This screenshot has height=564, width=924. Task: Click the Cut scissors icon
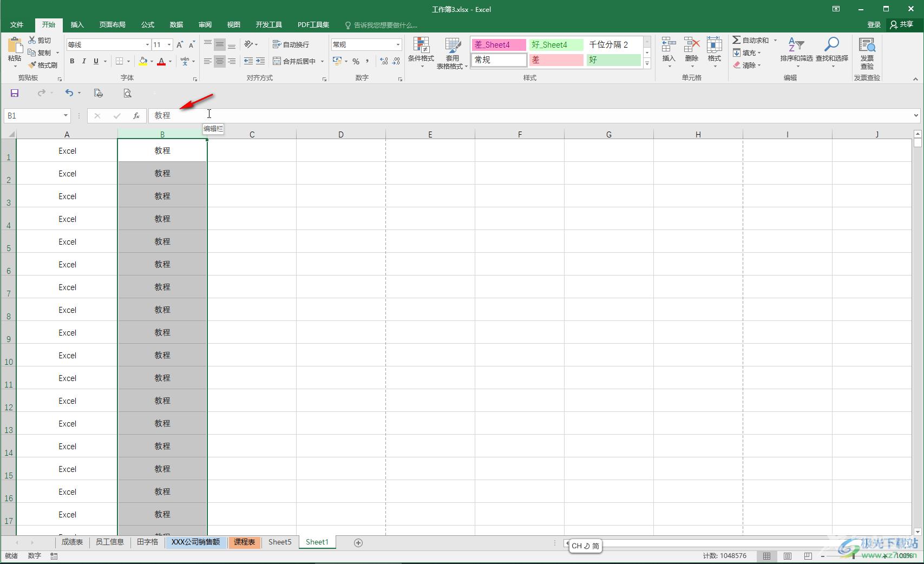tap(32, 40)
